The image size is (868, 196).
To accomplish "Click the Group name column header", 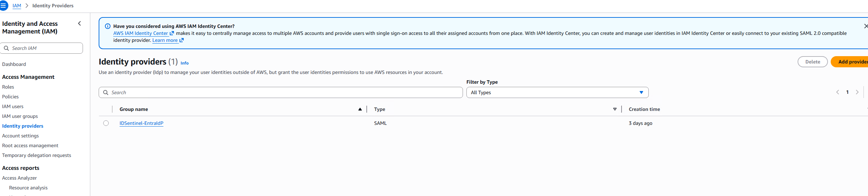I will 134,109.
